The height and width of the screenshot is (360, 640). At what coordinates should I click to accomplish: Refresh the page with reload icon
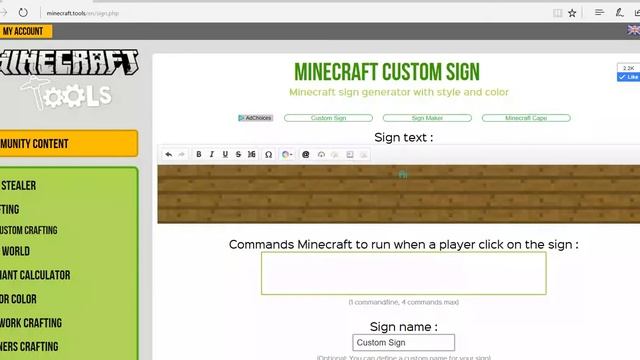(23, 13)
